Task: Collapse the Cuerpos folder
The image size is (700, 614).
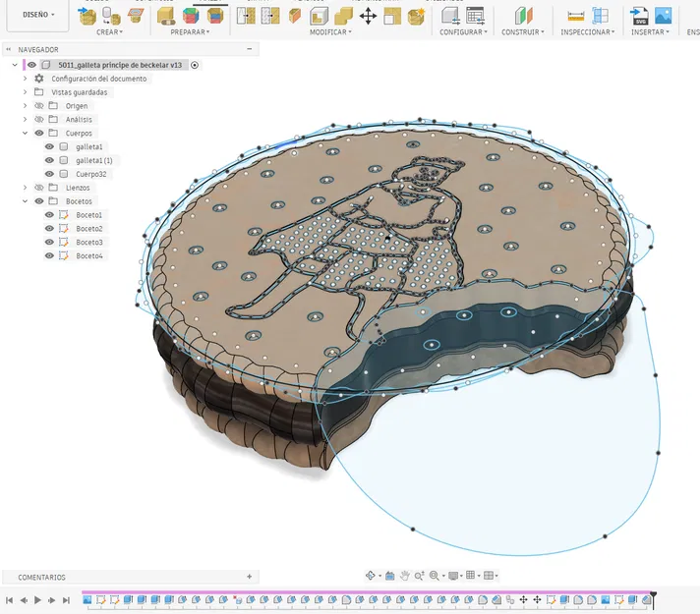Action: pyautogui.click(x=25, y=133)
